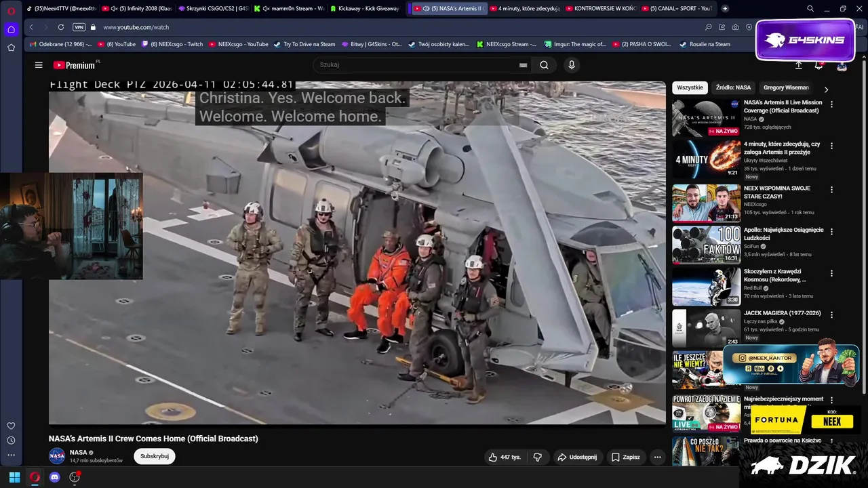The image size is (868, 488).
Task: Open the YouTube guide hamburger menu
Action: pyautogui.click(x=39, y=65)
